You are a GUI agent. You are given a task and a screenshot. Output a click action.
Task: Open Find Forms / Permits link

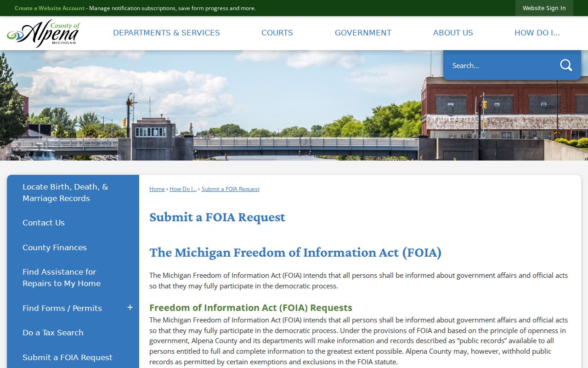pyautogui.click(x=62, y=308)
